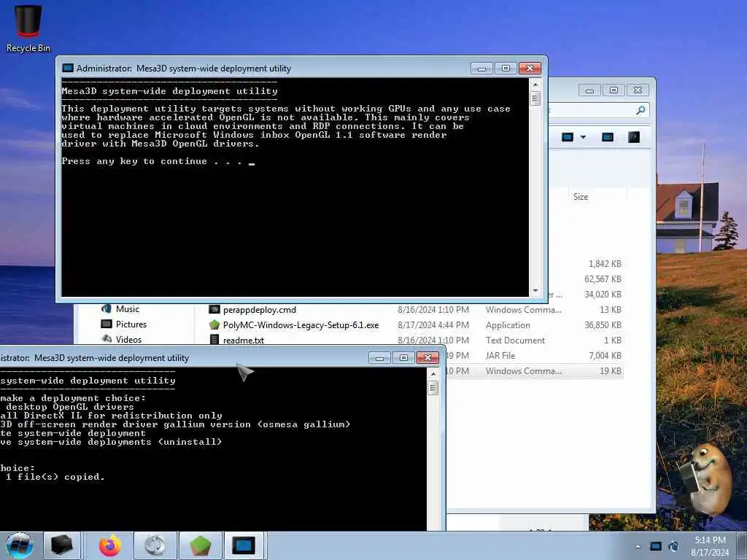
Task: Select the file name readme.txt
Action: click(244, 341)
